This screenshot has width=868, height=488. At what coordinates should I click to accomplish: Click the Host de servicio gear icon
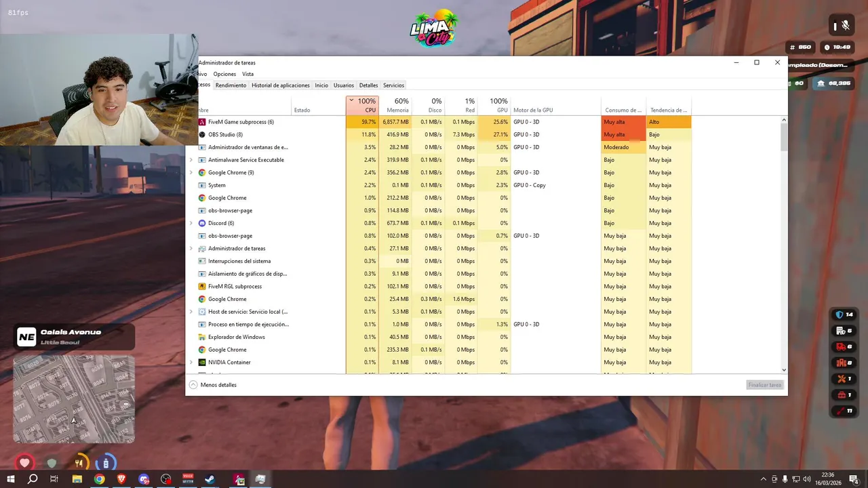click(202, 312)
